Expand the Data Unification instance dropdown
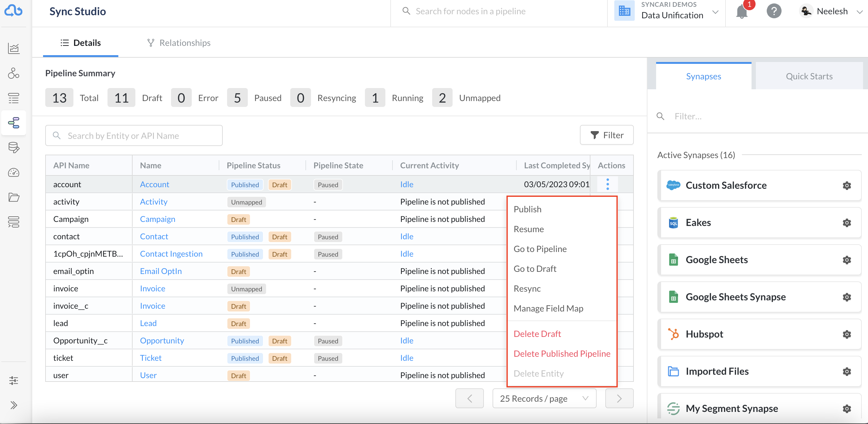Image resolution: width=868 pixels, height=424 pixels. pos(715,12)
